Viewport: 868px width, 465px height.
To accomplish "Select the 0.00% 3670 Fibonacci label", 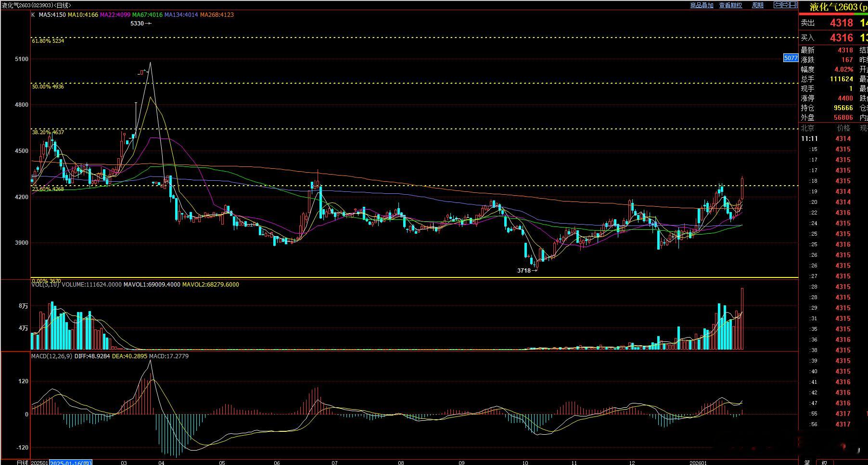I will tap(46, 280).
